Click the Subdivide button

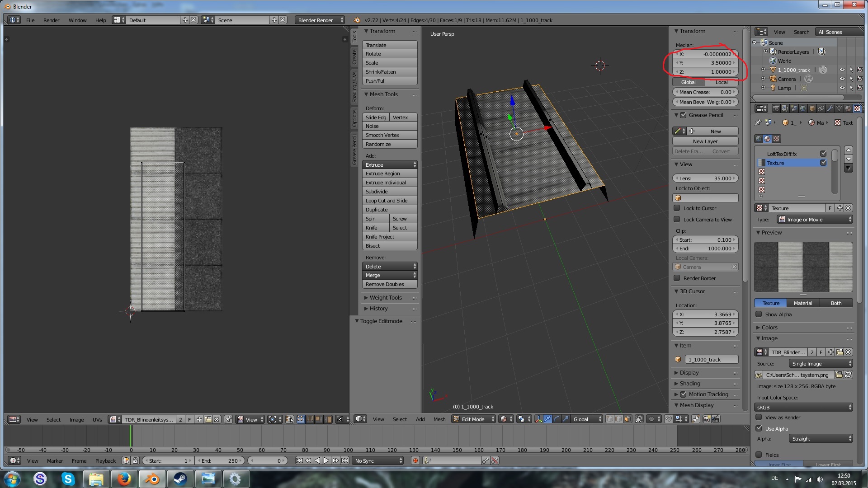coord(389,192)
